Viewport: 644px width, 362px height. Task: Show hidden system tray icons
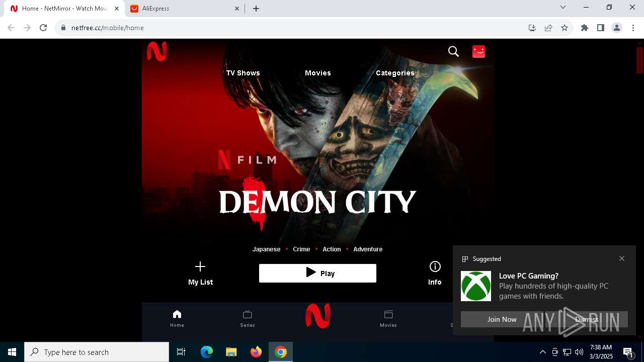[x=542, y=352]
